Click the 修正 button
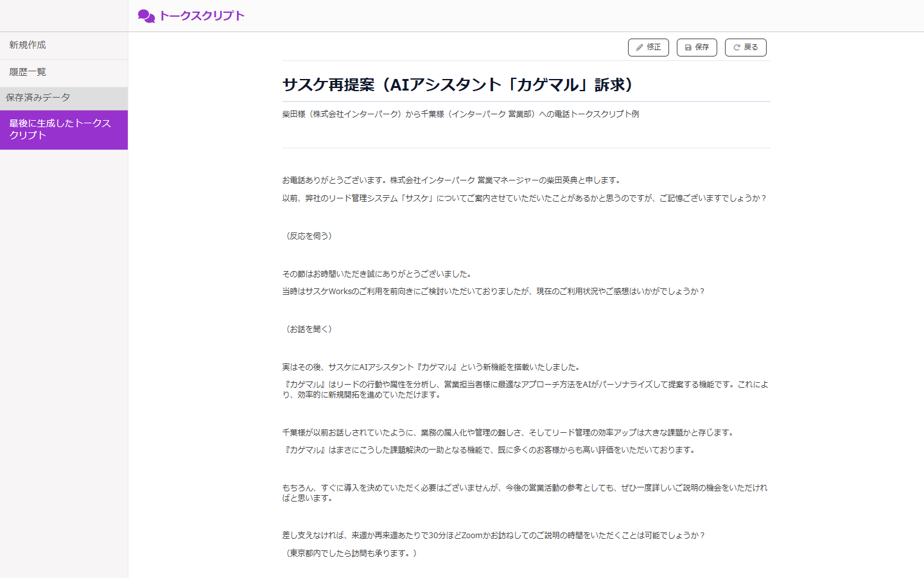Screen dimensions: 924x578 pyautogui.click(x=648, y=47)
